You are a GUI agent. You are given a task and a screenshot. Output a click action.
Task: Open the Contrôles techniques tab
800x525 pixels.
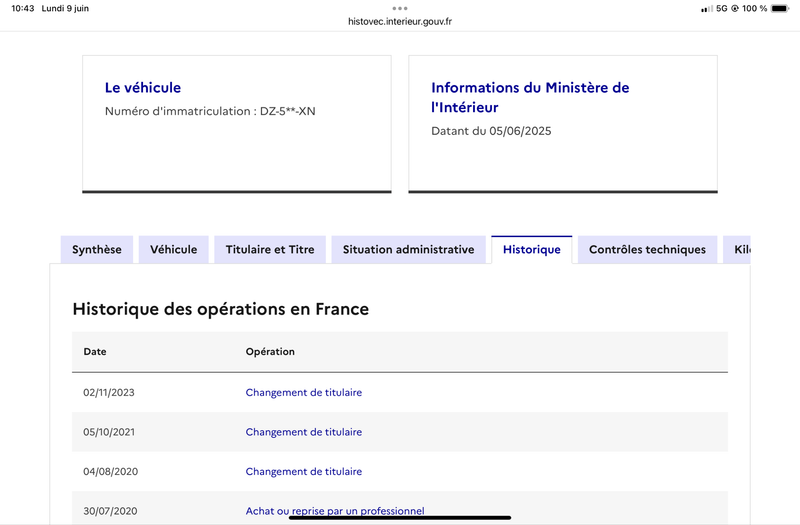pyautogui.click(x=647, y=249)
